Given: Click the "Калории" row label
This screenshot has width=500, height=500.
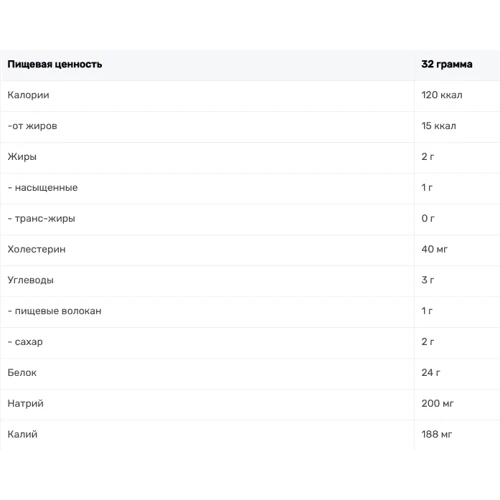Looking at the screenshot, I should click(x=28, y=95).
